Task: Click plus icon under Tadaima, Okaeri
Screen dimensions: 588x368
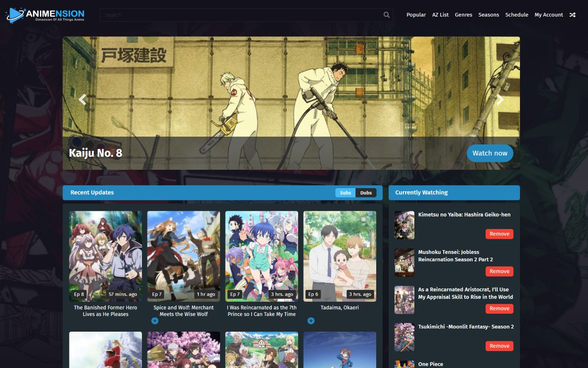Action: point(311,321)
